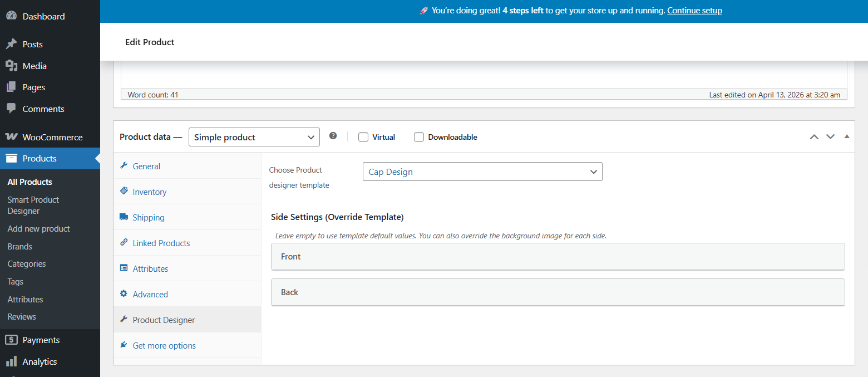868x377 pixels.
Task: Collapse Product data panel with triangle toggle
Action: pyautogui.click(x=847, y=136)
